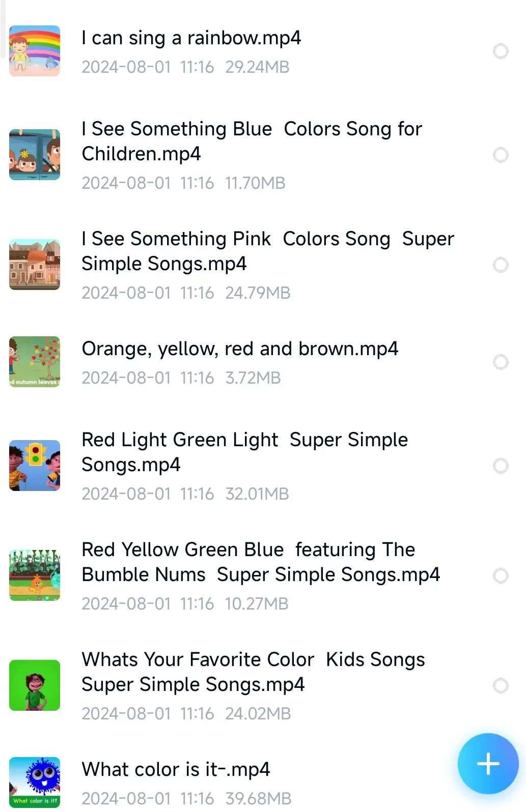Open the I See Something Pink thumbnail

click(x=35, y=265)
